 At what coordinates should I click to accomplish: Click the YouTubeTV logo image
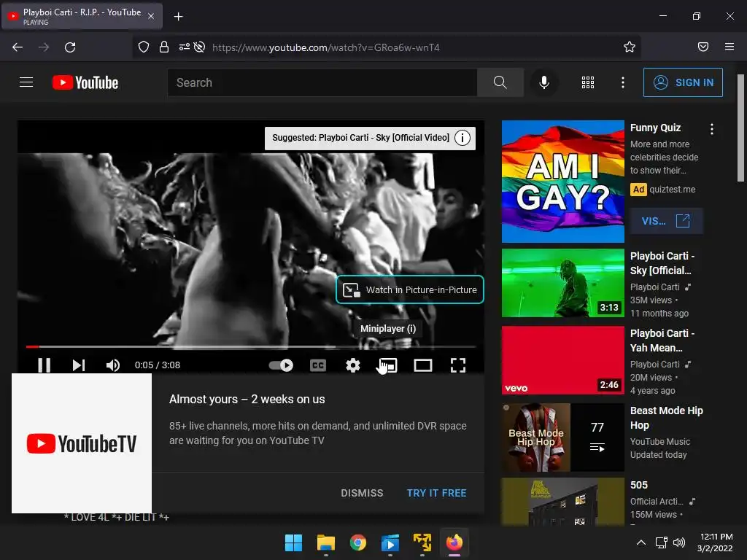tap(82, 443)
